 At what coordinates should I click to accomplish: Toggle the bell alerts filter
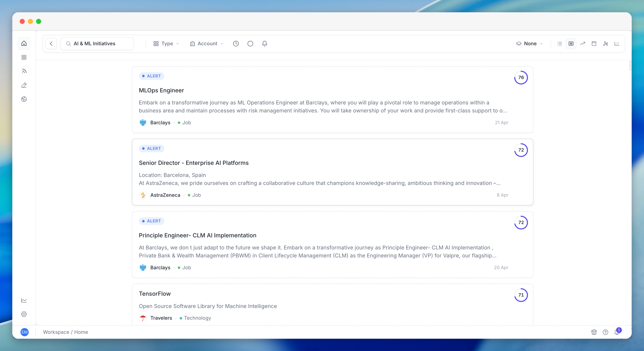[264, 43]
